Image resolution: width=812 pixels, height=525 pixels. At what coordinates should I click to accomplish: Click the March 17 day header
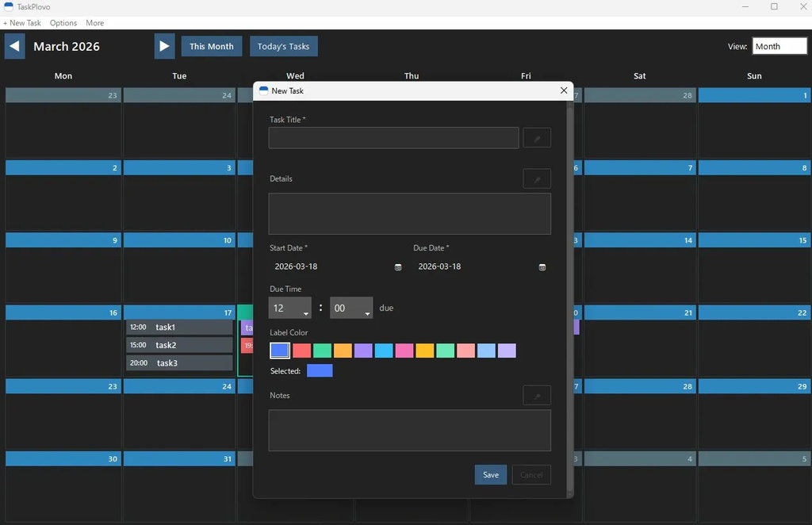pyautogui.click(x=179, y=312)
